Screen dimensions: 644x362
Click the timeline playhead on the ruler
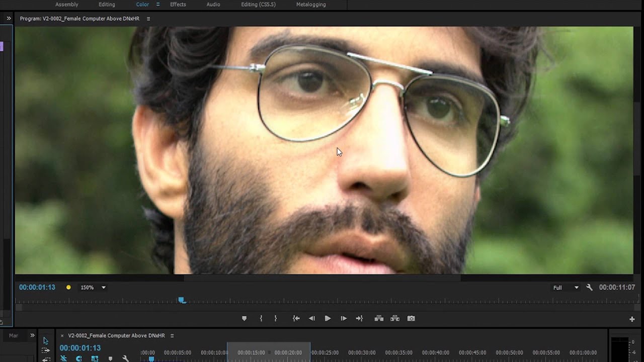coord(151,358)
